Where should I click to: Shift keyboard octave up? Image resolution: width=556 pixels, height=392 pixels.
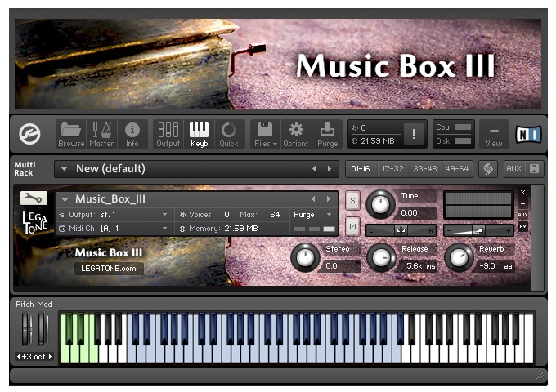click(51, 357)
